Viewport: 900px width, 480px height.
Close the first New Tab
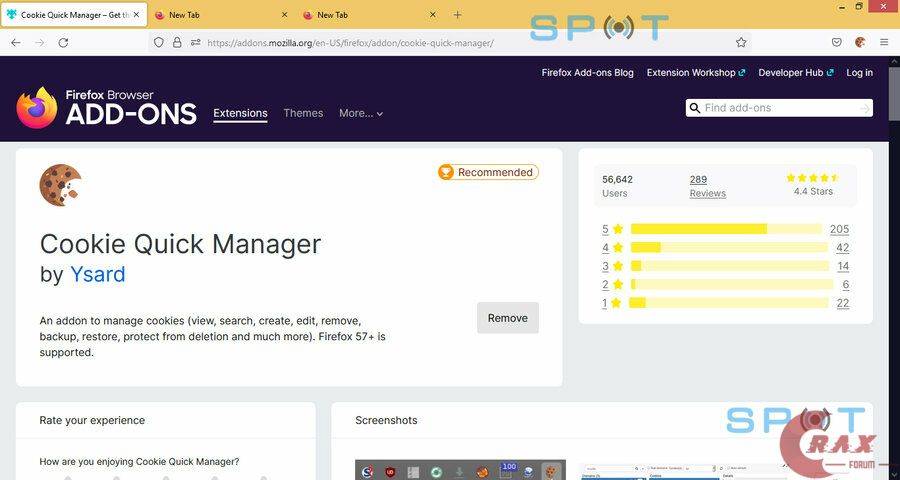285,15
